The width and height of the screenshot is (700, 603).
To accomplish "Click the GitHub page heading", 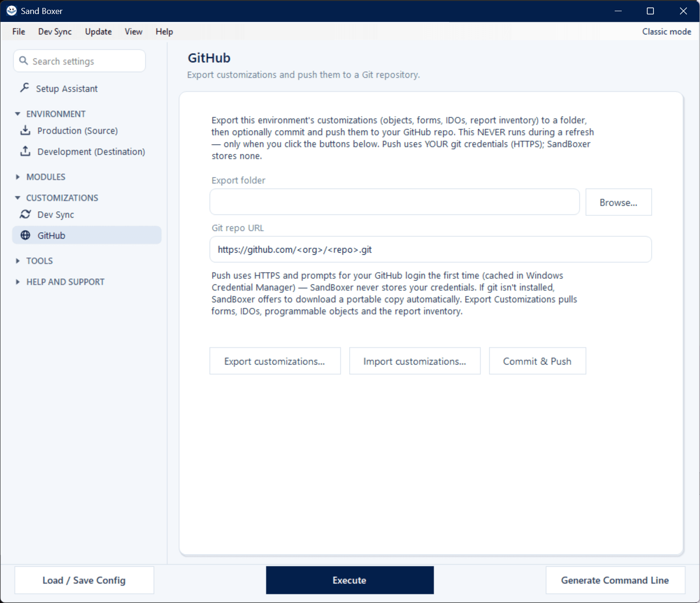I will pyautogui.click(x=209, y=58).
